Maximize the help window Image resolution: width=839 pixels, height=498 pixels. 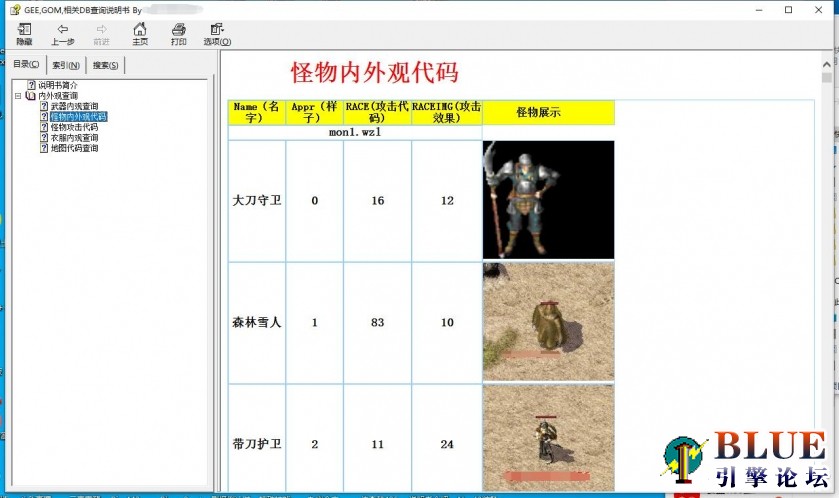[x=788, y=10]
